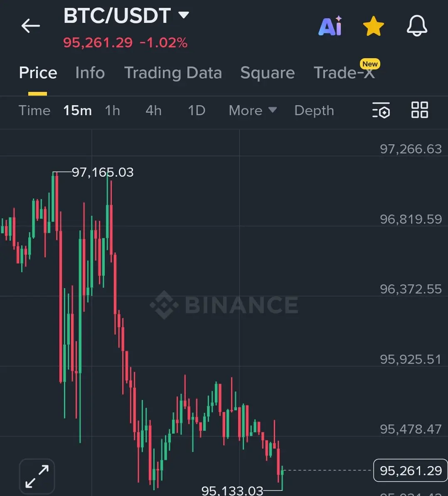Toggle the yellow favorite star

373,26
